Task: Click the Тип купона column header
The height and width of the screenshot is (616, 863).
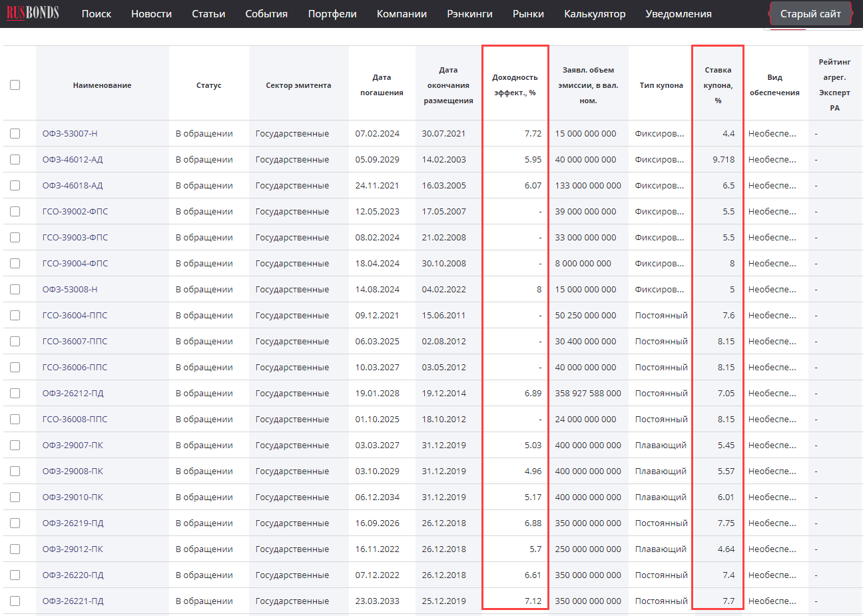Action: tap(661, 85)
